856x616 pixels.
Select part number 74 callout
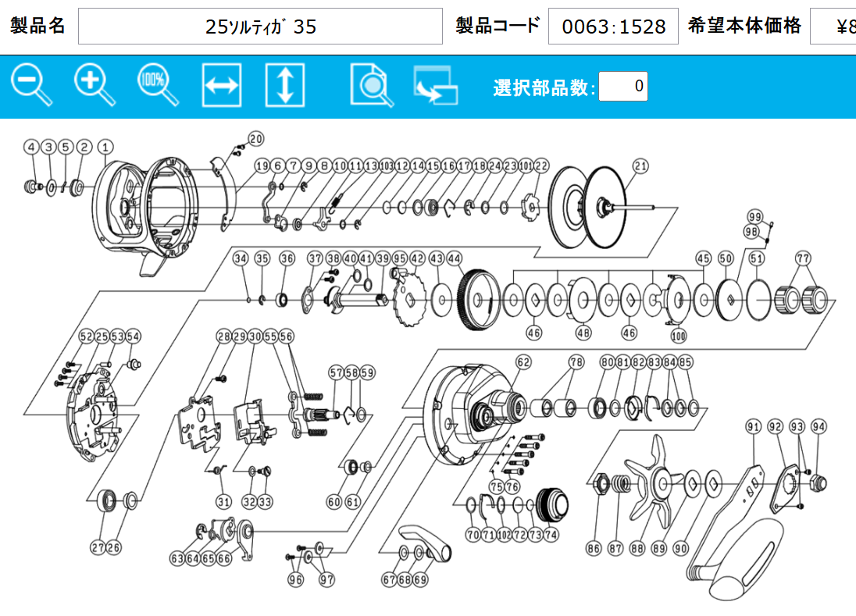[x=551, y=535]
